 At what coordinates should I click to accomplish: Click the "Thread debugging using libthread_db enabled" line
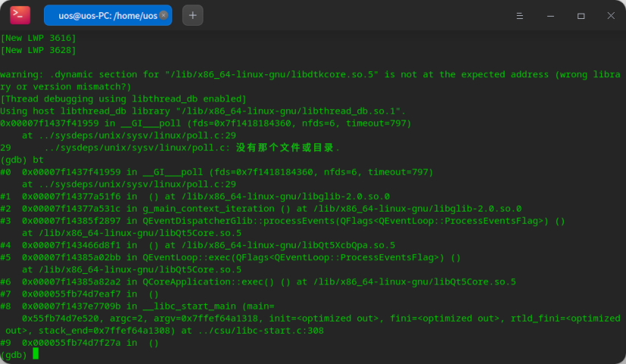pyautogui.click(x=124, y=99)
